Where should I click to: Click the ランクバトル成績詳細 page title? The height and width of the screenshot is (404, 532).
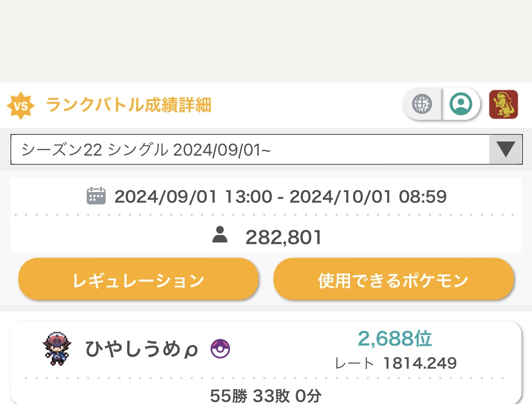tap(129, 105)
